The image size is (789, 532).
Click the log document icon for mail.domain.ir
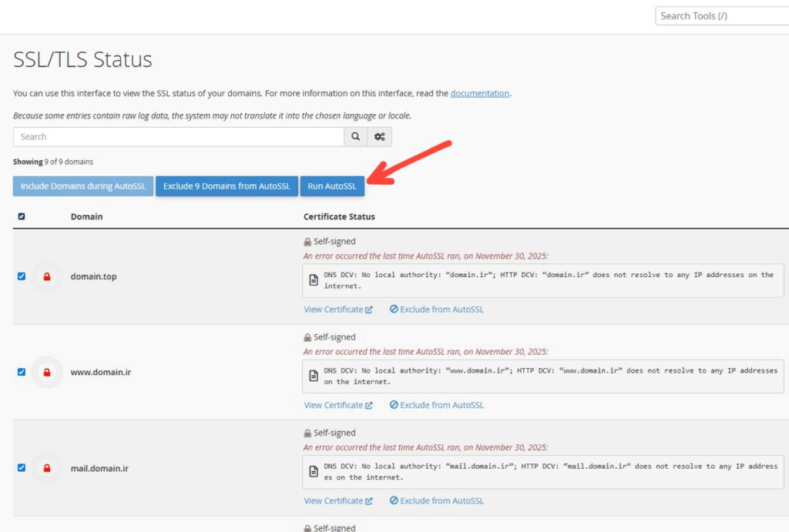(x=314, y=471)
